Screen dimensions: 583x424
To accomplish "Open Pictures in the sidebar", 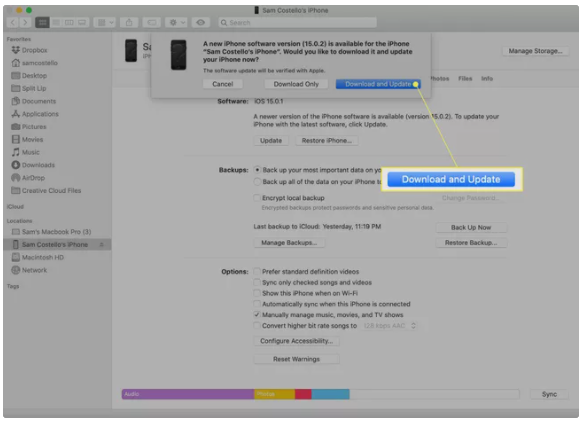I will [34, 127].
